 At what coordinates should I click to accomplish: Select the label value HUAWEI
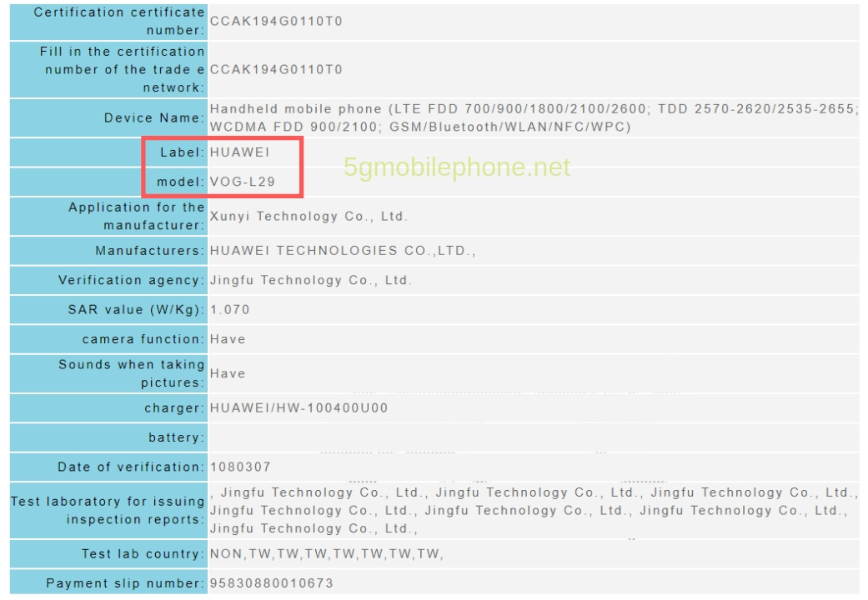239,152
